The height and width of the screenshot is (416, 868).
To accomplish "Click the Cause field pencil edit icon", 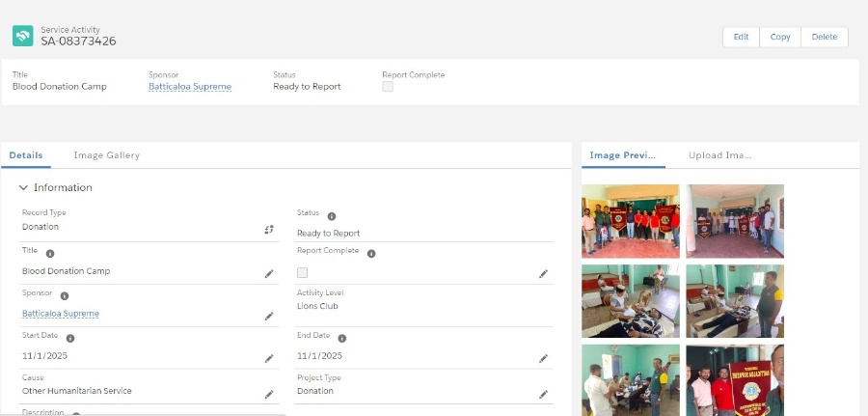I will click(269, 395).
